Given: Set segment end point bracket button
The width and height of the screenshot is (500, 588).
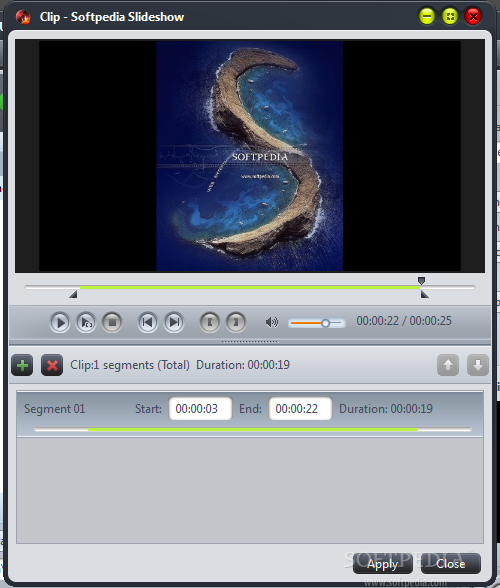Looking at the screenshot, I should (236, 322).
